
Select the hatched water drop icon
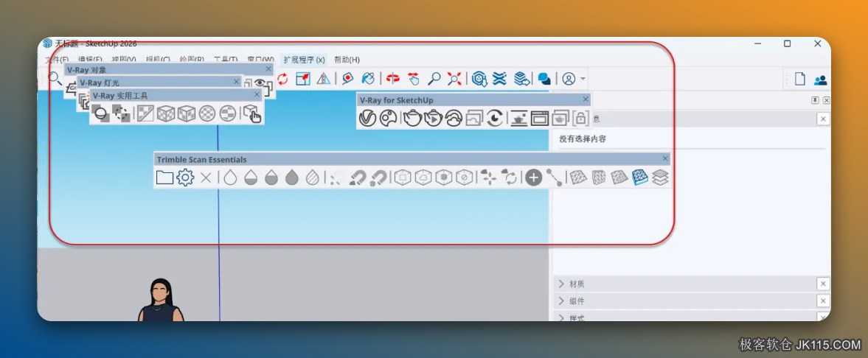312,178
